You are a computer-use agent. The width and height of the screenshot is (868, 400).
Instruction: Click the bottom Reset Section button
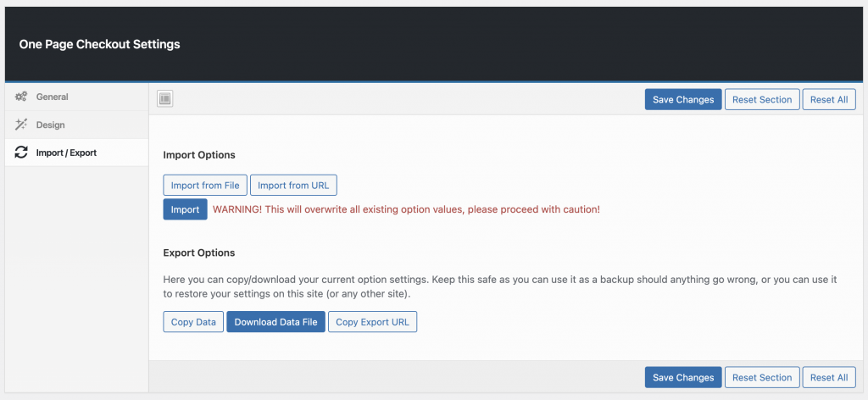762,377
